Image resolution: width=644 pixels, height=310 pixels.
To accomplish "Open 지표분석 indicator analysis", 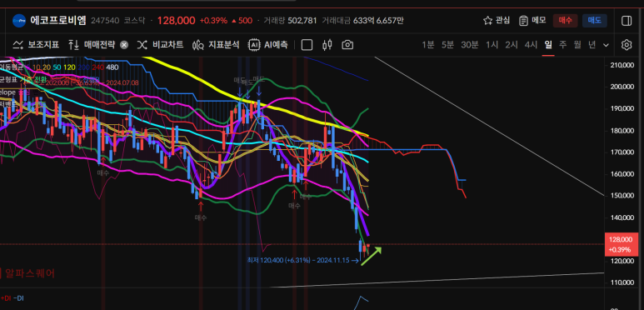I will pos(216,45).
